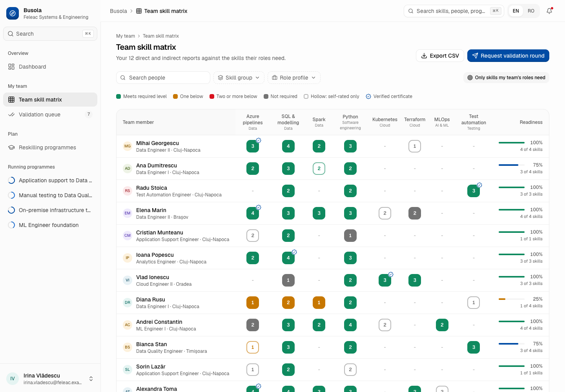
Task: Navigate to Dashboard
Action: pyautogui.click(x=50, y=67)
